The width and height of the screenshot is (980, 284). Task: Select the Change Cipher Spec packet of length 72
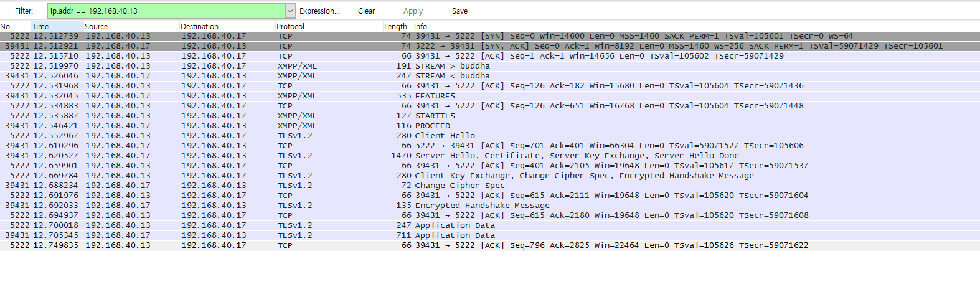[x=490, y=186]
